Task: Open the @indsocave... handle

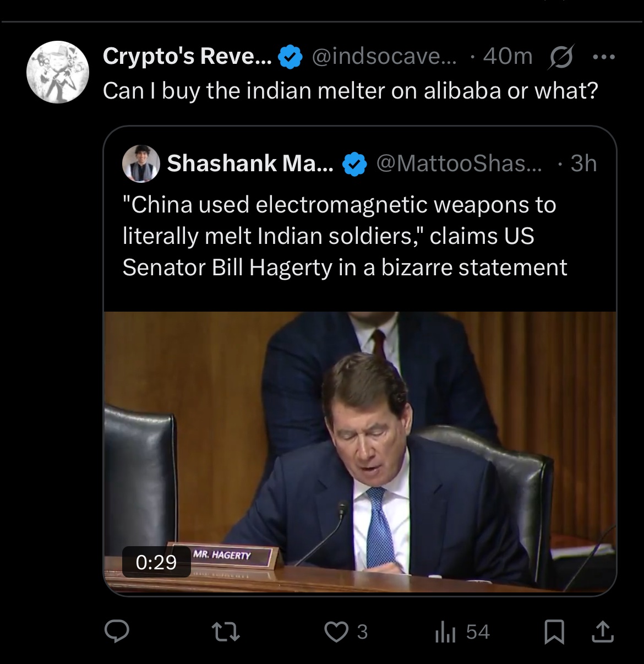Action: point(384,56)
